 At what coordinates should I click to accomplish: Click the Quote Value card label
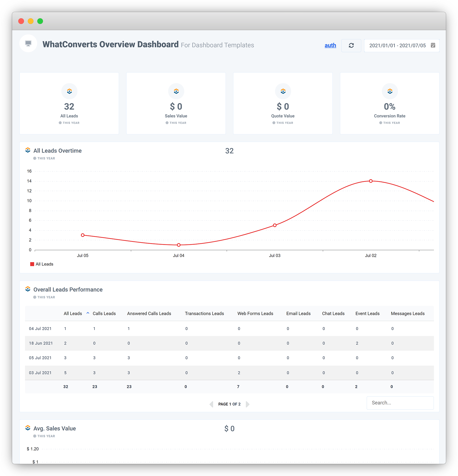(x=283, y=116)
